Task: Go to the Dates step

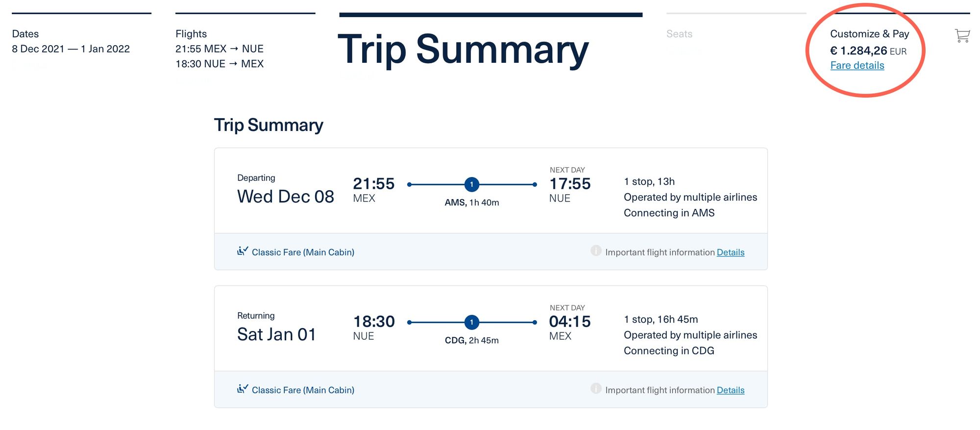Action: 71,41
